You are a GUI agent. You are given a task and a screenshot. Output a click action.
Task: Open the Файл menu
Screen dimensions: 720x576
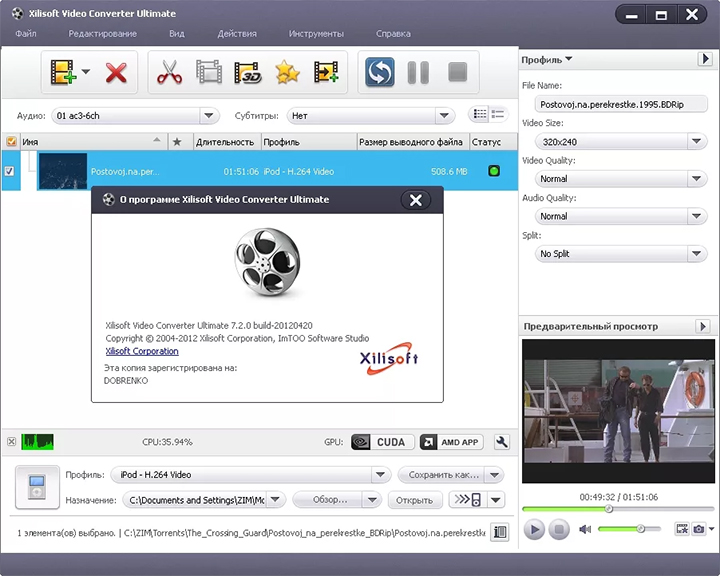(x=27, y=33)
